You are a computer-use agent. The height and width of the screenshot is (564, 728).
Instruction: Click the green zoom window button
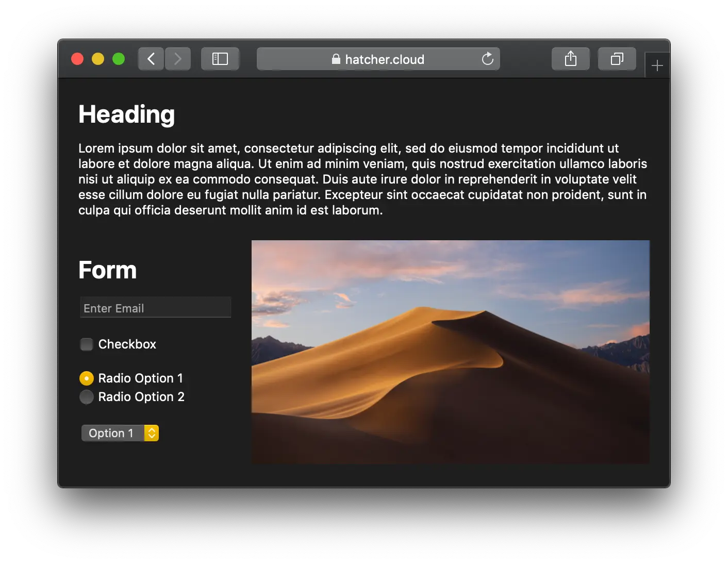[x=118, y=59]
